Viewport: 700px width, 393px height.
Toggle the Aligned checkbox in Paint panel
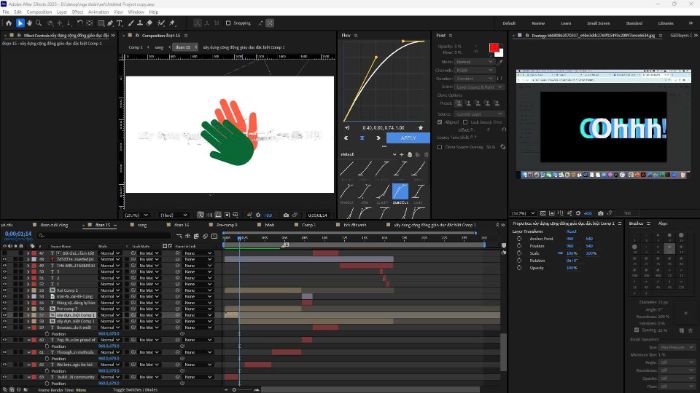pyautogui.click(x=439, y=122)
